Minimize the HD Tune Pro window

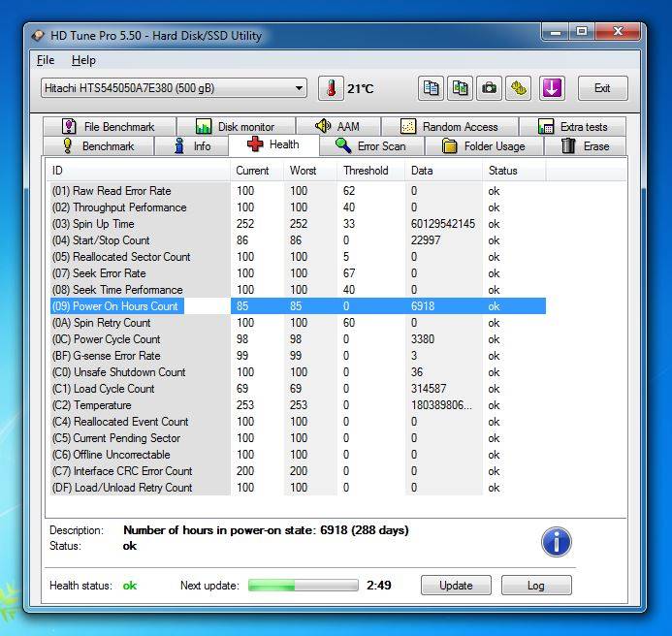pyautogui.click(x=556, y=32)
